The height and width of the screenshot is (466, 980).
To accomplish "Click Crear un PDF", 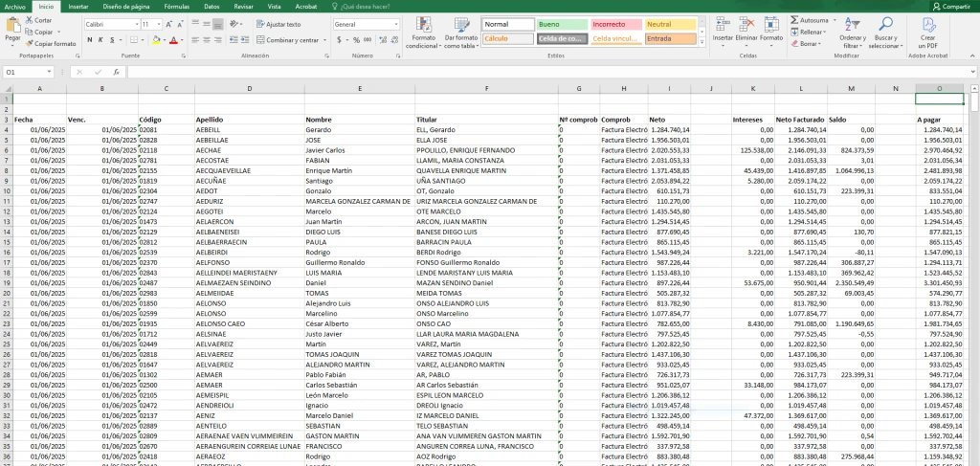I will (928, 33).
